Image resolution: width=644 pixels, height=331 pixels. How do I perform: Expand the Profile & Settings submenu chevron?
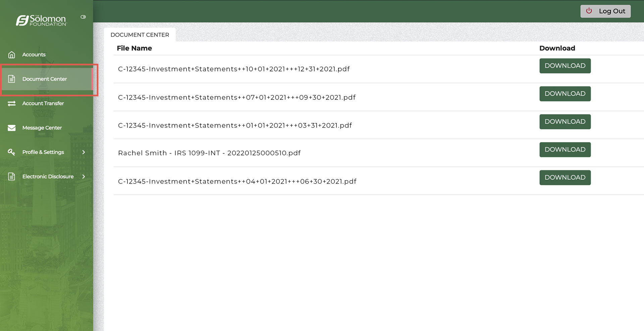84,152
